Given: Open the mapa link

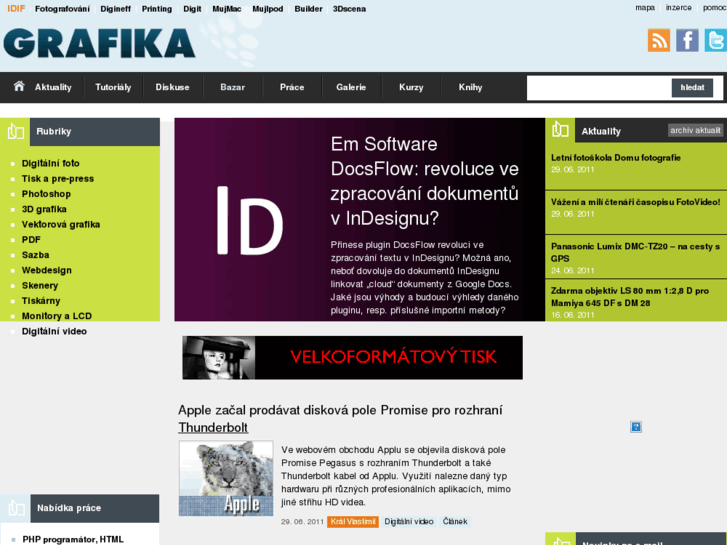Looking at the screenshot, I should tap(645, 8).
